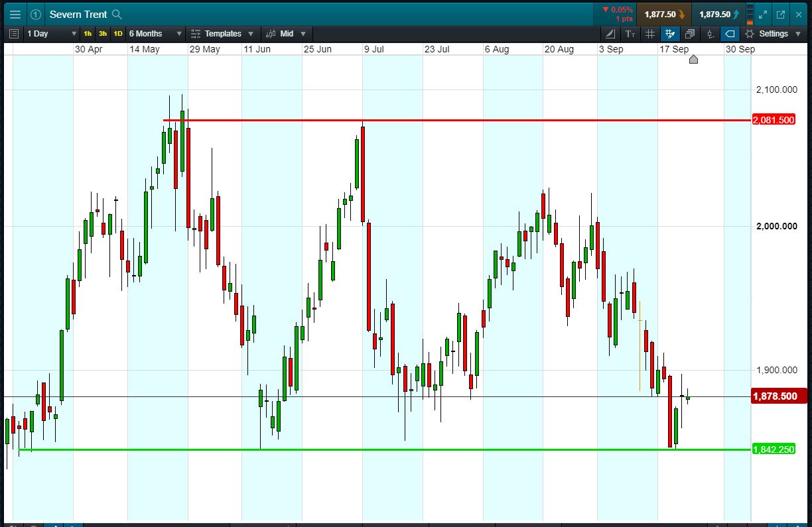Open the chart list panel icon
Image resolution: width=812 pixels, height=527 pixels.
14,34
